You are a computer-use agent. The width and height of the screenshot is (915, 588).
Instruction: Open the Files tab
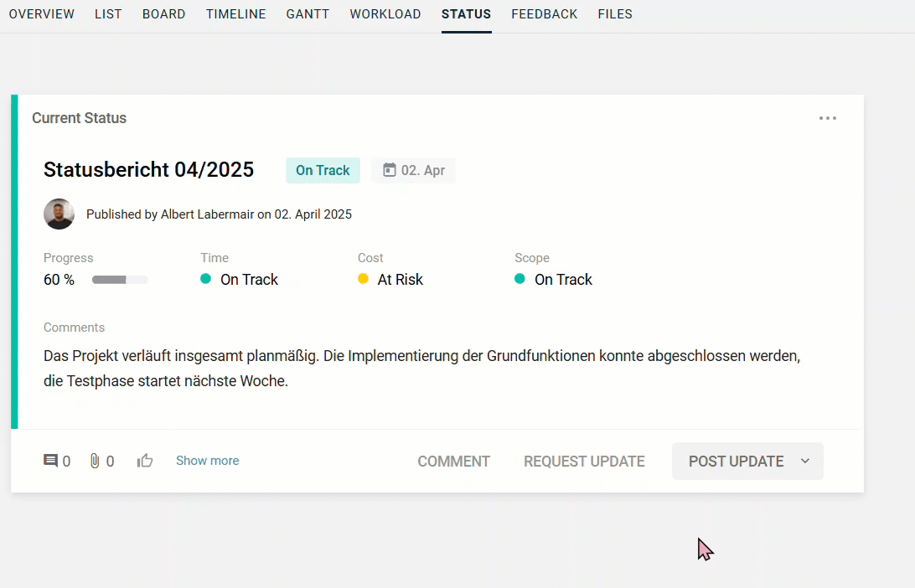(615, 14)
